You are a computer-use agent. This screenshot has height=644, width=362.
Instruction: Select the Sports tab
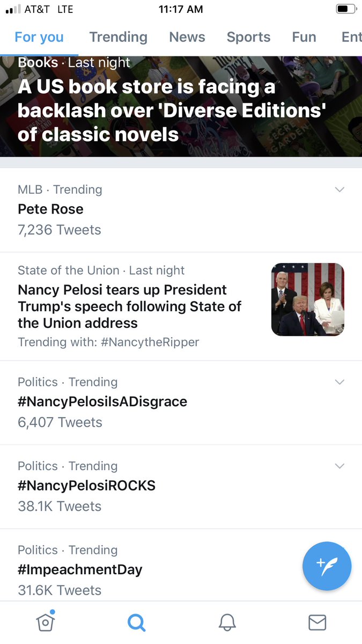(x=248, y=37)
